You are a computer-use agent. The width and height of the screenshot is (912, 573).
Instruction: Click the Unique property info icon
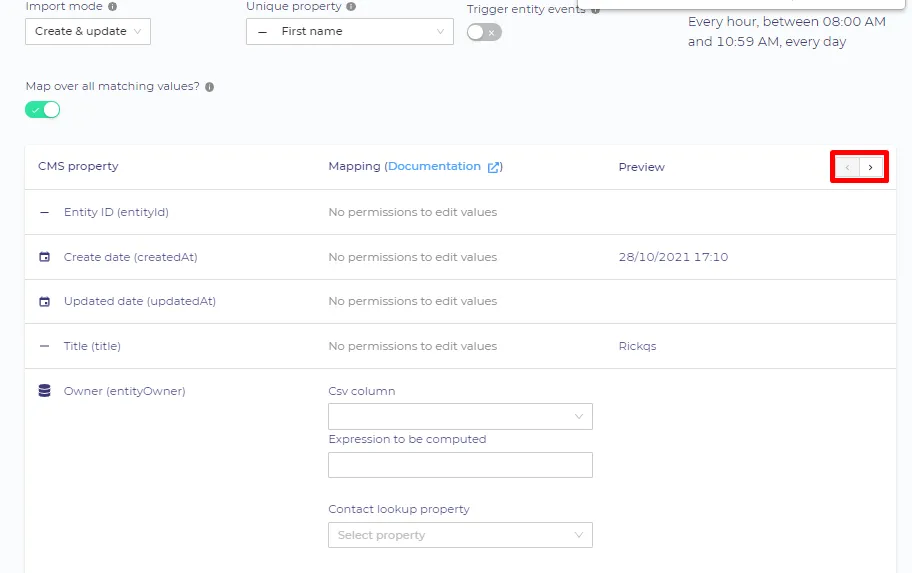click(x=351, y=6)
